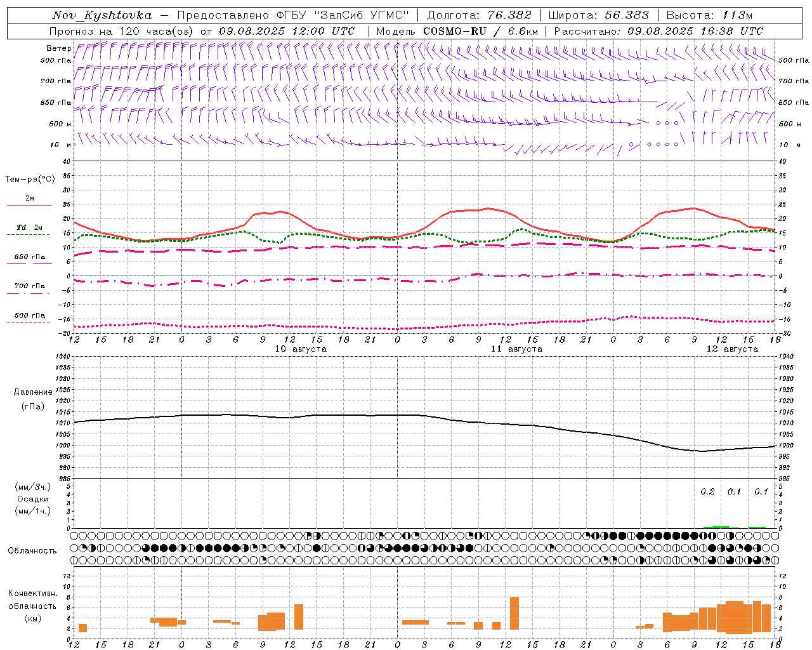Image resolution: width=812 pixels, height=650 pixels.
Task: Select the longitude value "Долгота: 76.382"
Action: pos(479,15)
